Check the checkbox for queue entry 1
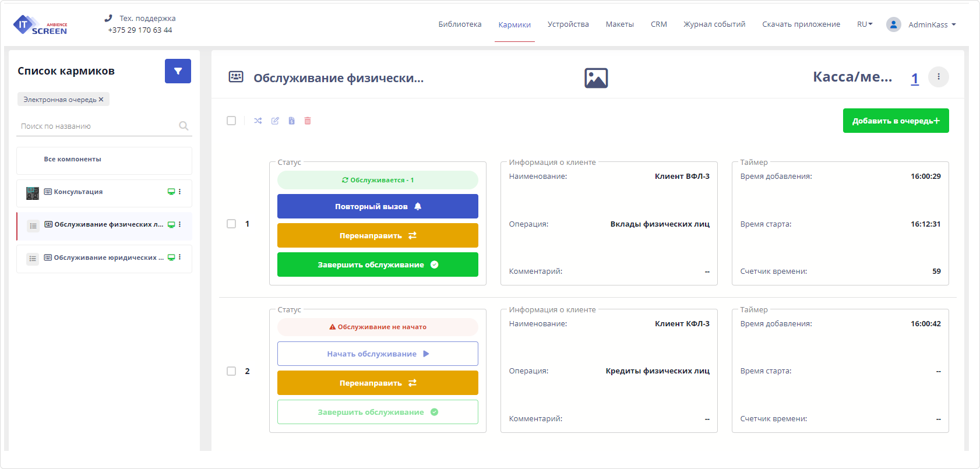Screen dimensions: 980x469 tap(231, 224)
